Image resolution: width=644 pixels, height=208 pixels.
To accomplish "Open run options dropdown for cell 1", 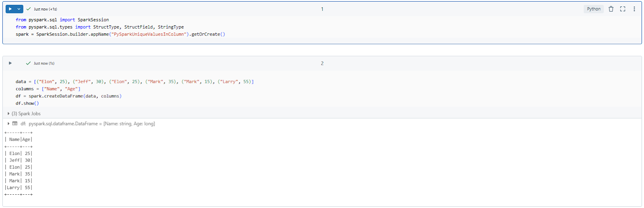I will click(19, 9).
